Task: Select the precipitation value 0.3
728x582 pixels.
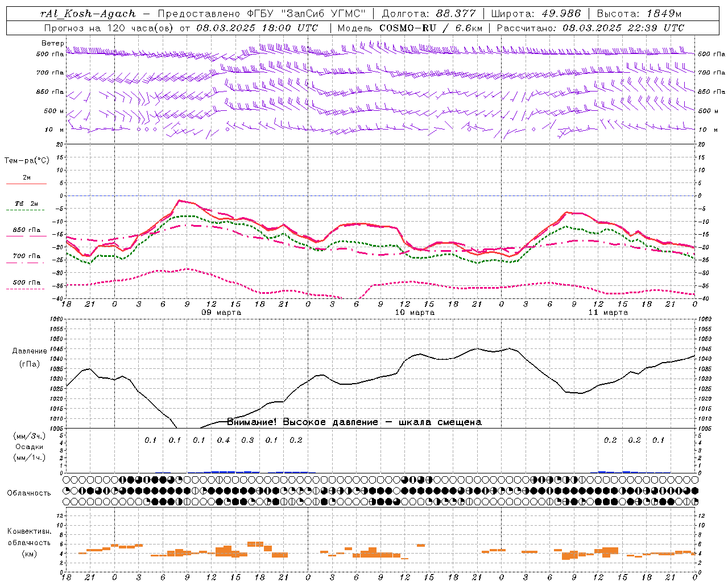Action: tap(247, 440)
